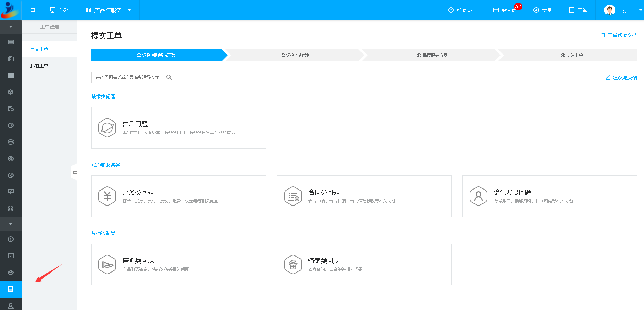Collapse the side menu panel handle
The width and height of the screenshot is (644, 310).
[x=74, y=172]
